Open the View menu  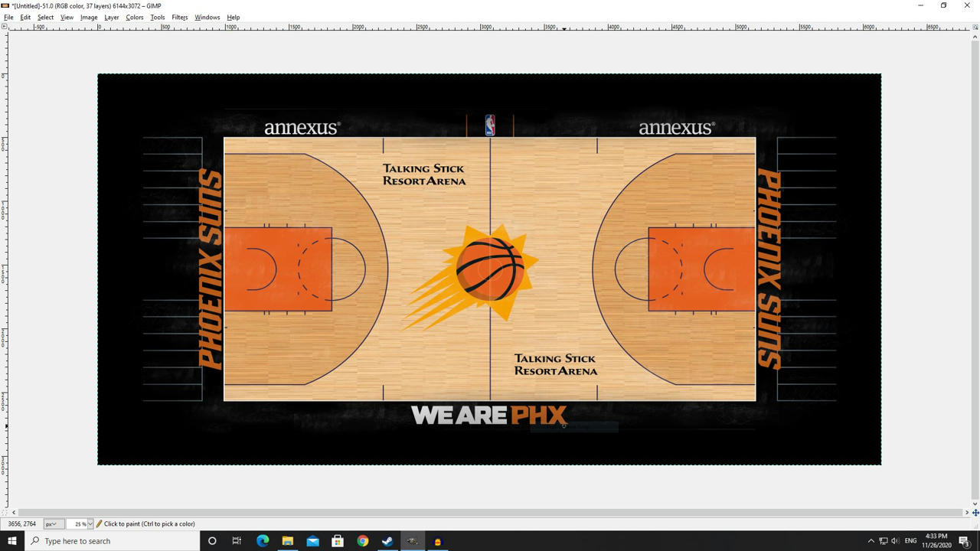coord(67,17)
